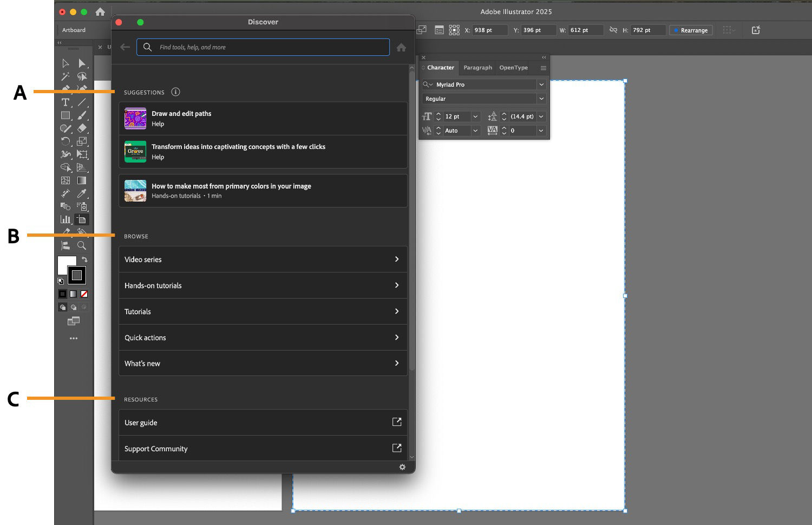Switch to the OpenType tab
This screenshot has height=525, width=812.
coord(514,68)
